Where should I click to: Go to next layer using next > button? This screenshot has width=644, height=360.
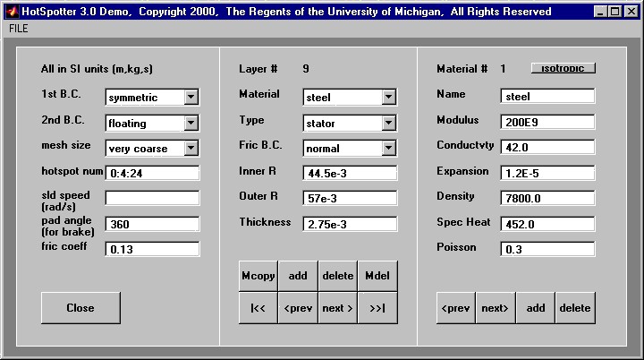click(x=337, y=308)
